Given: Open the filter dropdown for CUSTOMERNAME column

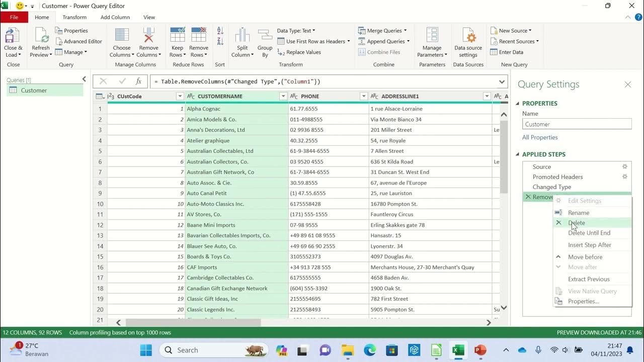Looking at the screenshot, I should click(283, 96).
